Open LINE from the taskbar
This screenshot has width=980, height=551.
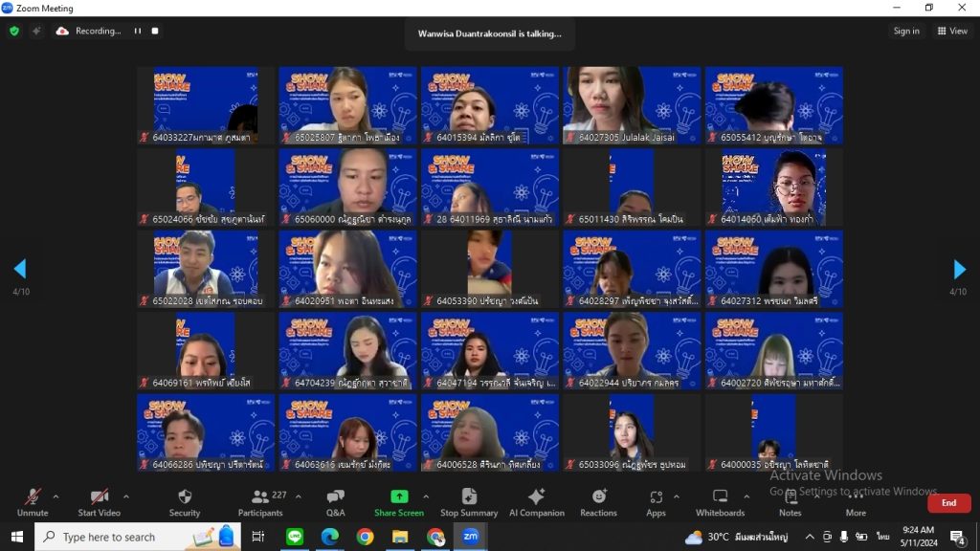(x=295, y=537)
